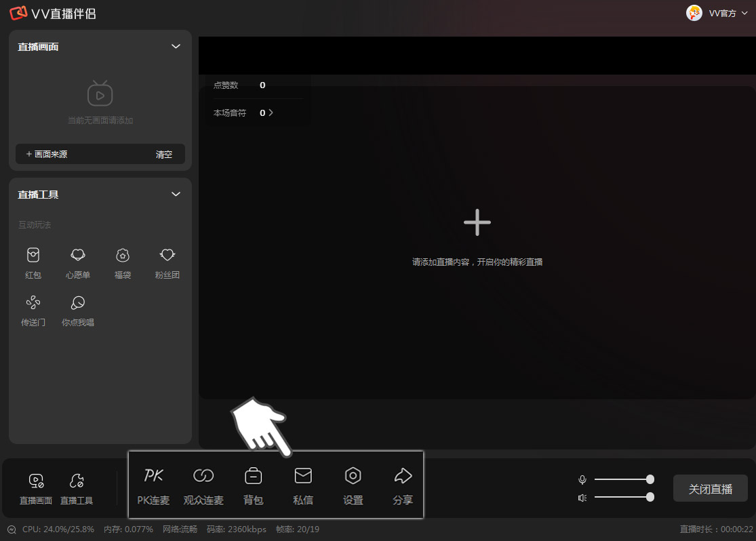Open the 粉丝团 fan club tool
Screen dimensions: 756x541
pos(167,262)
